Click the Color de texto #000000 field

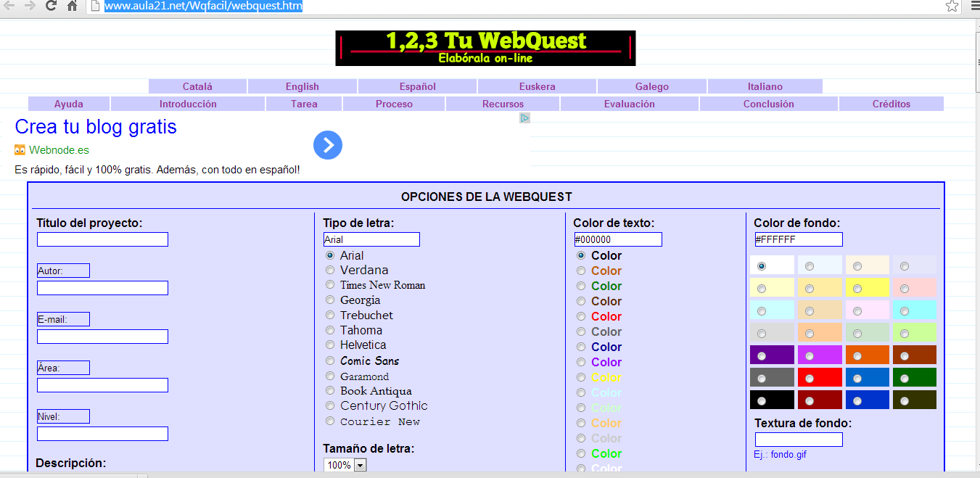coord(618,239)
